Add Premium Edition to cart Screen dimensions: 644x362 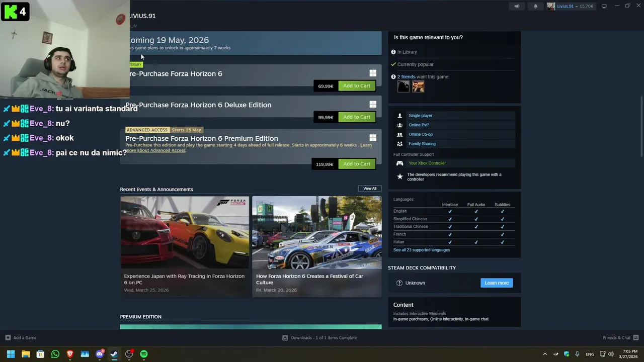tap(357, 164)
